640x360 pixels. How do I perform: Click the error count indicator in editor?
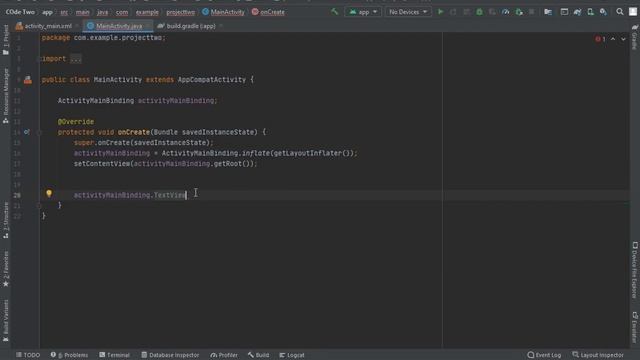click(600, 39)
